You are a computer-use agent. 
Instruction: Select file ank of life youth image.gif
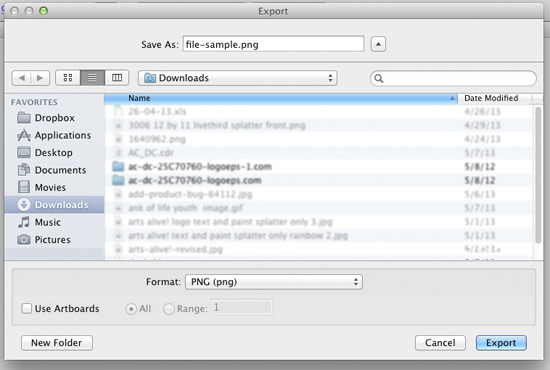(x=186, y=208)
